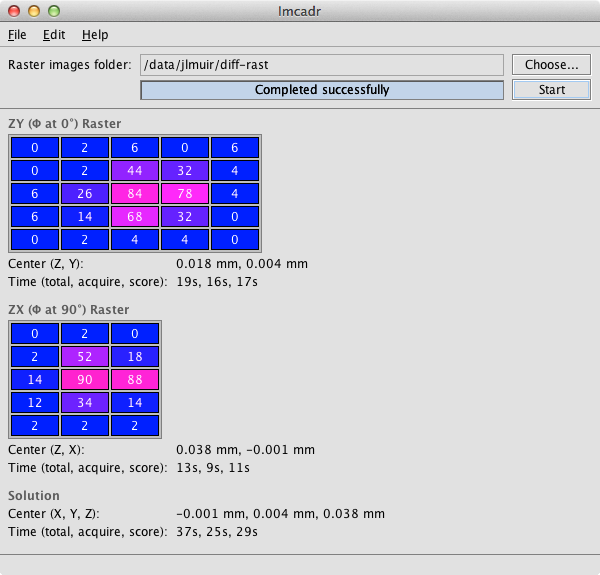This screenshot has width=600, height=575.
Task: Click the ZY (Φ at 0°) Raster heading
Action: pyautogui.click(x=65, y=124)
